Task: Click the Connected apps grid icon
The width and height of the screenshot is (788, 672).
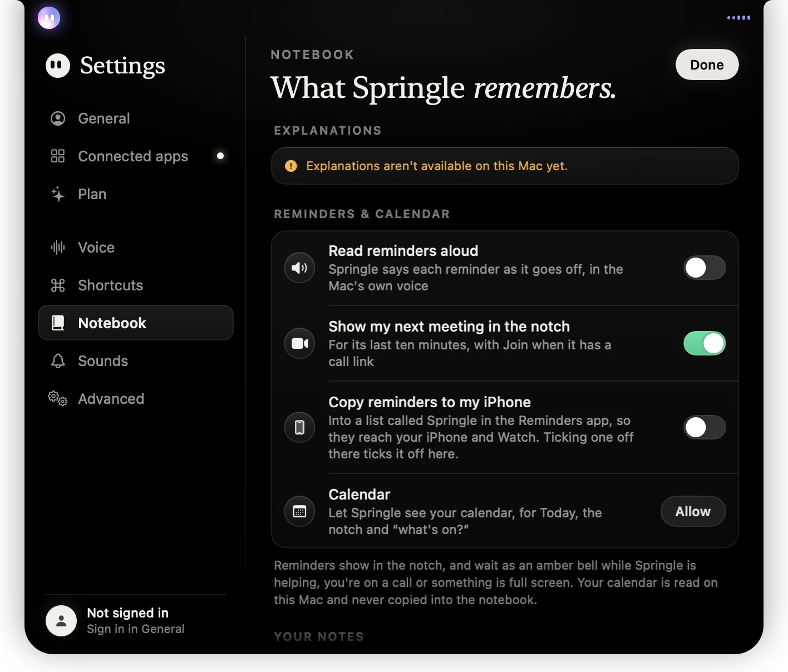Action: [58, 156]
